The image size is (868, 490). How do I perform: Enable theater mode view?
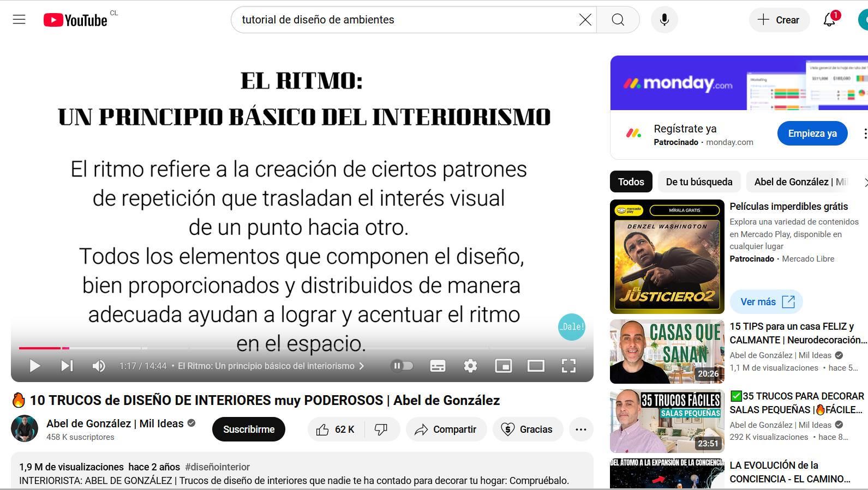pos(536,366)
